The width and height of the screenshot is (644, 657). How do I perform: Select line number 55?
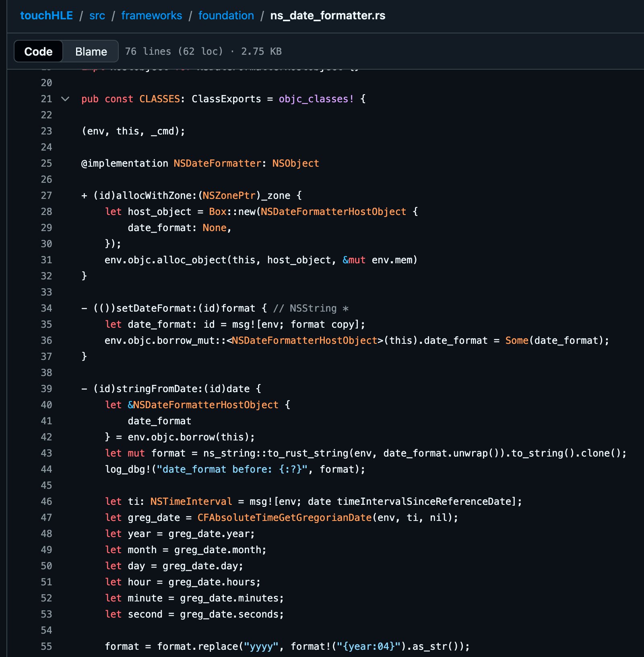click(x=46, y=647)
